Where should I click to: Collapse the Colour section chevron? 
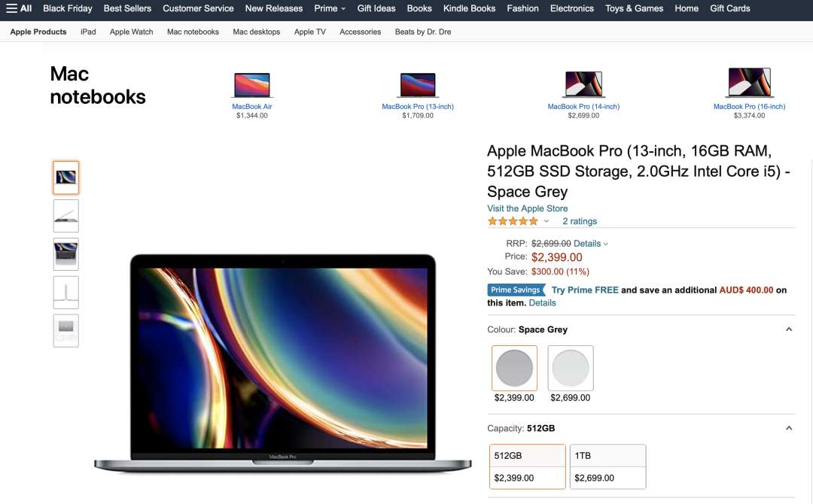[789, 329]
